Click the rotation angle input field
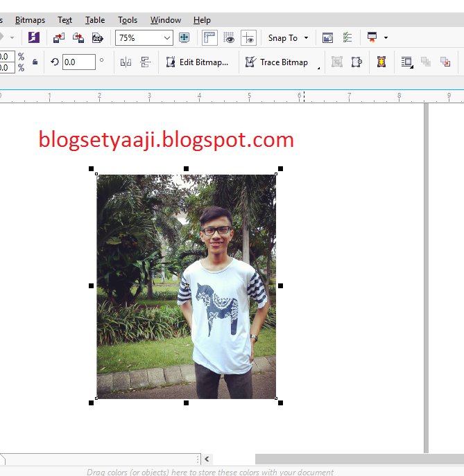 tap(78, 62)
